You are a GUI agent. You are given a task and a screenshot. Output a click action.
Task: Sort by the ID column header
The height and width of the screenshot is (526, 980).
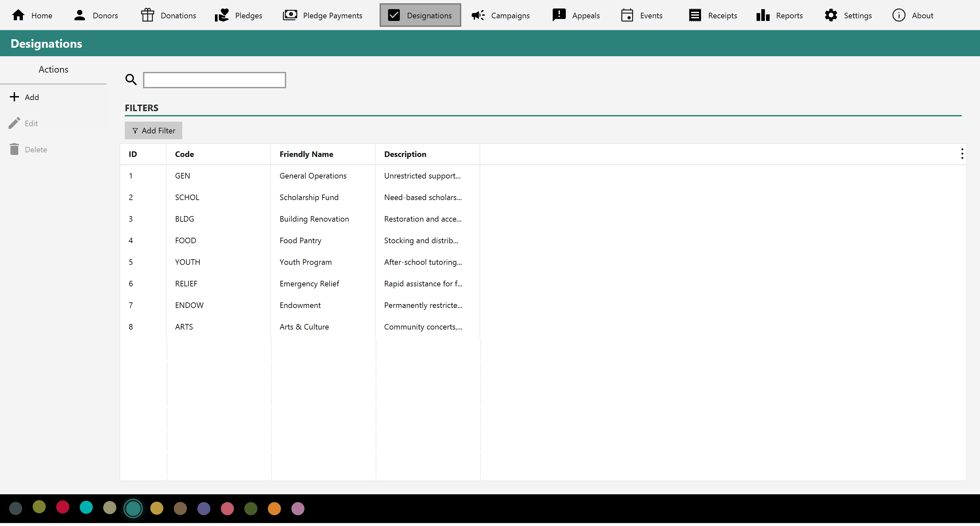coord(133,155)
